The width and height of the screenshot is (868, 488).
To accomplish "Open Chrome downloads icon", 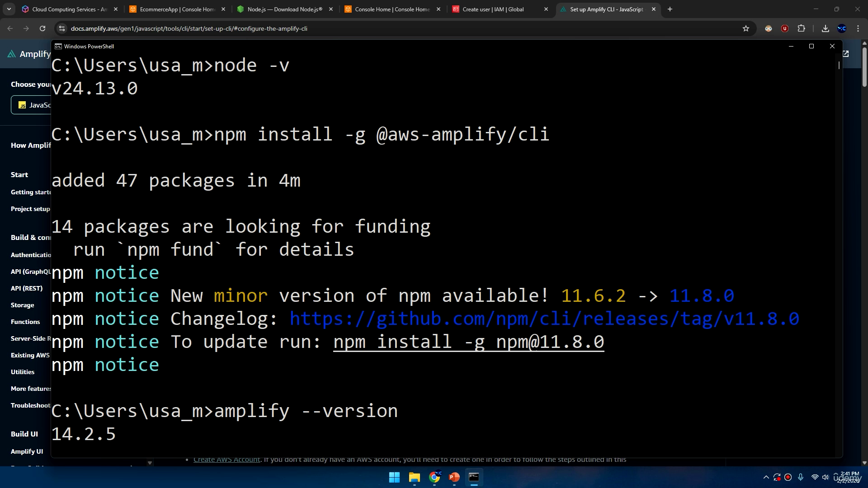I will point(826,28).
